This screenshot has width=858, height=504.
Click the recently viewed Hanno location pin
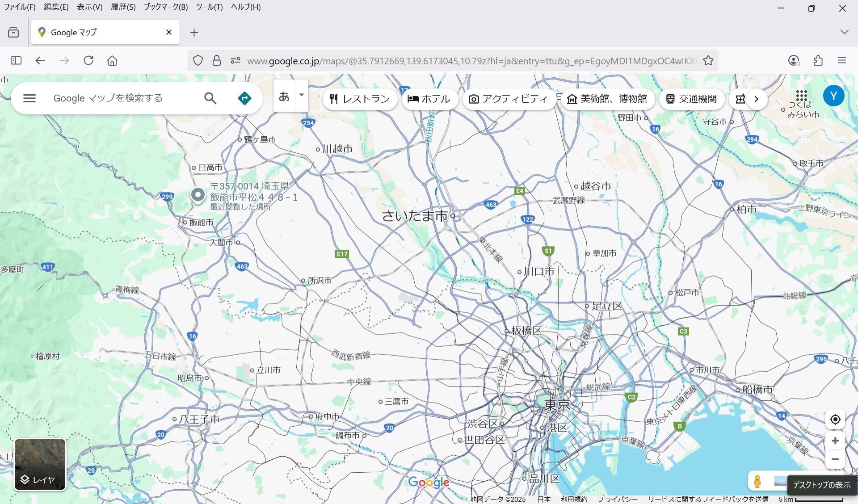click(x=198, y=195)
